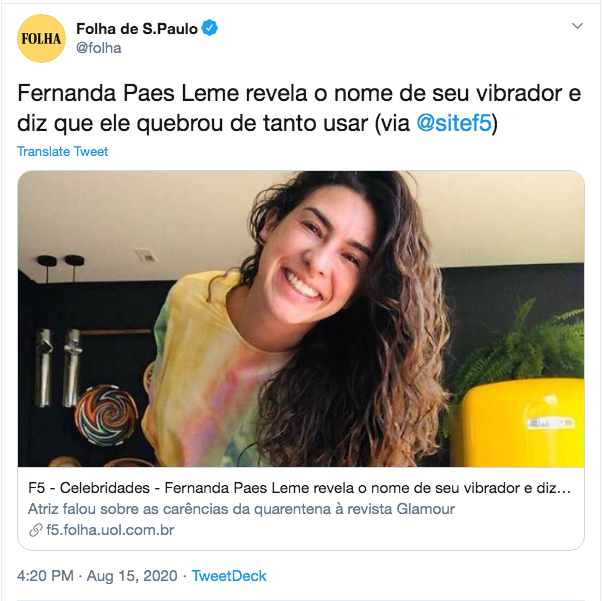Click Translate Tweet
This screenshot has height=601, width=602.
[x=63, y=151]
